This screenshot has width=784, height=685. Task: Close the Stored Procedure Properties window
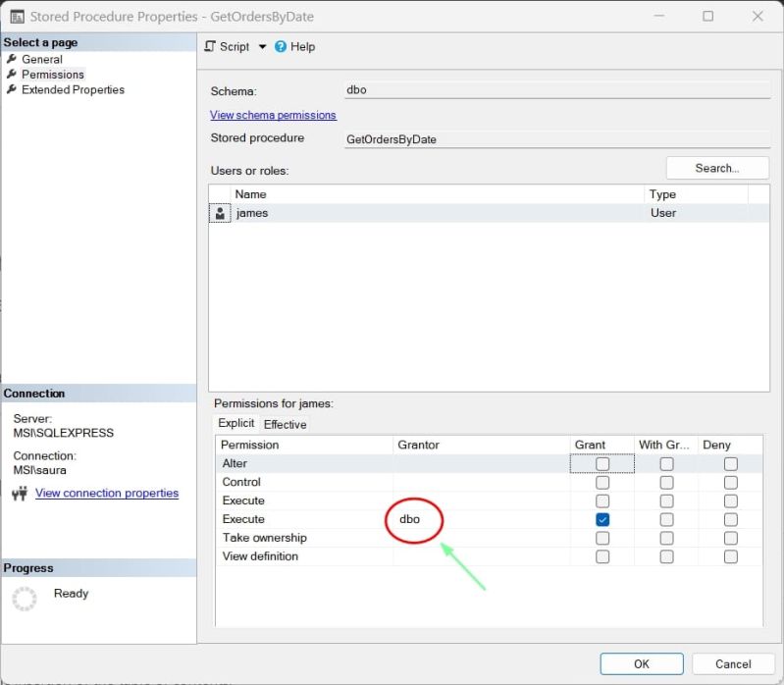(758, 16)
